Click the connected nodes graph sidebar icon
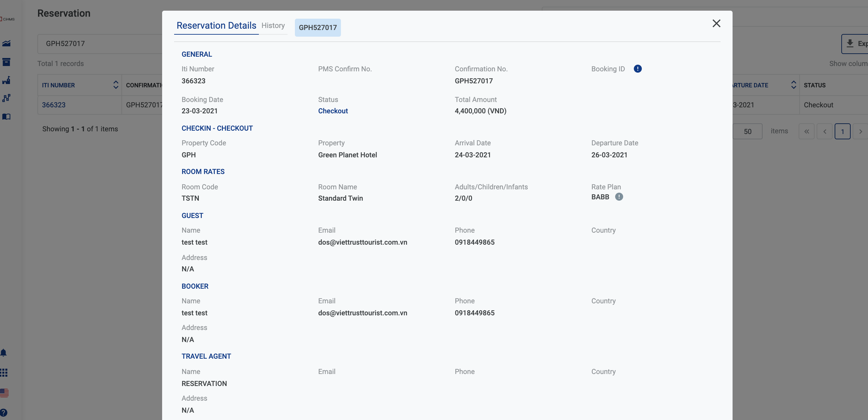Image resolution: width=868 pixels, height=420 pixels. [6, 98]
